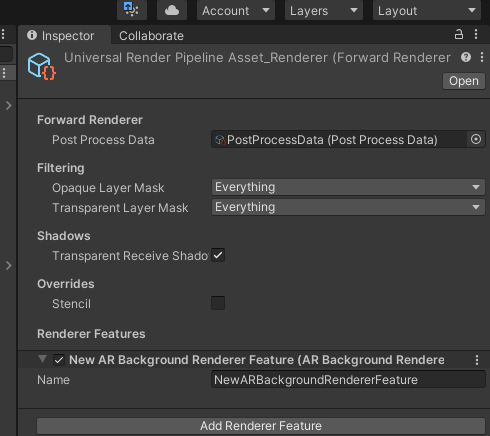The height and width of the screenshot is (436, 490).
Task: Open the Layers dropdown
Action: tap(324, 10)
